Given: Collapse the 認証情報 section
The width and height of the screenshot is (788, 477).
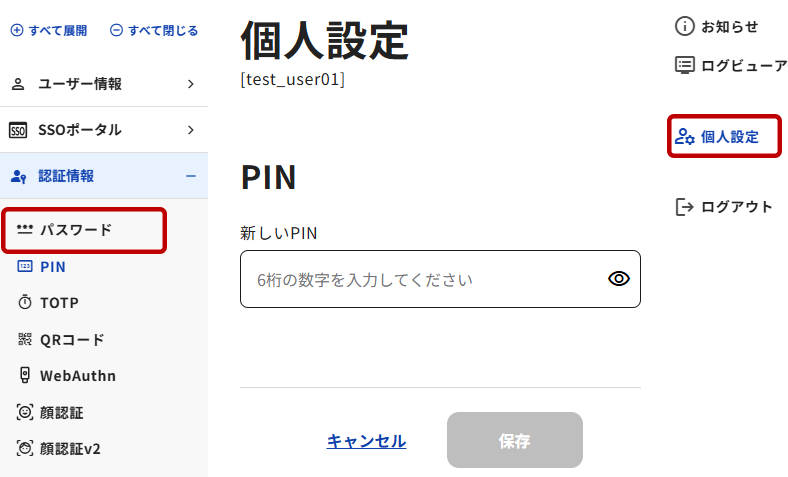Looking at the screenshot, I should 190,176.
